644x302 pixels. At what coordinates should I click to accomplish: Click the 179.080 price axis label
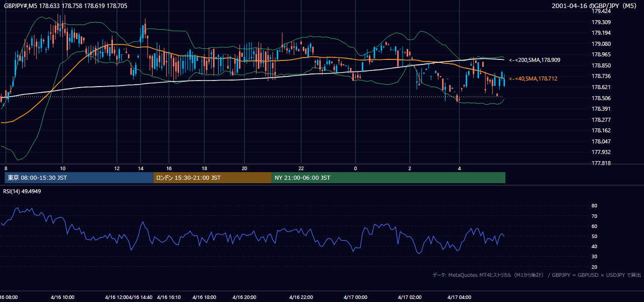[601, 44]
